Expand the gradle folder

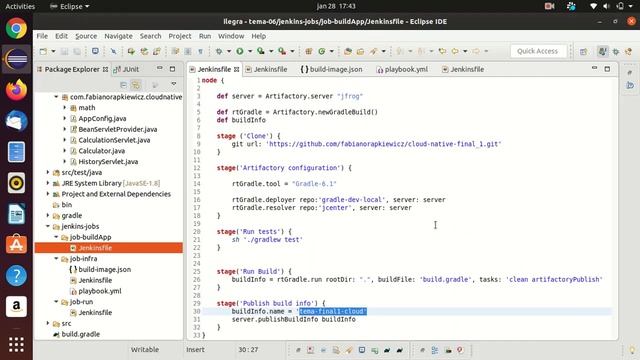click(x=48, y=216)
